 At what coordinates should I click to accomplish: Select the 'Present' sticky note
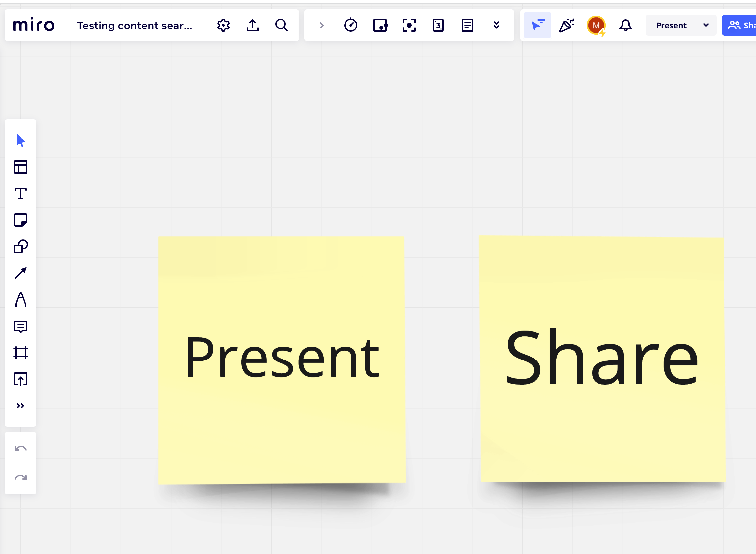coord(282,360)
